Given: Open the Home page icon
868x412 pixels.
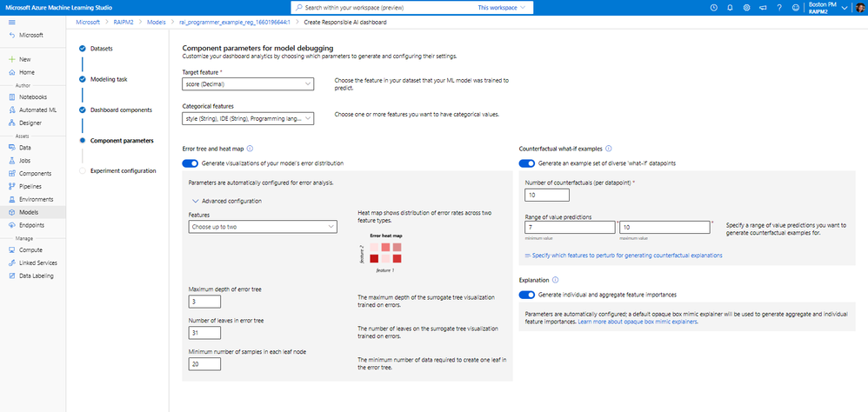Looking at the screenshot, I should [12, 72].
